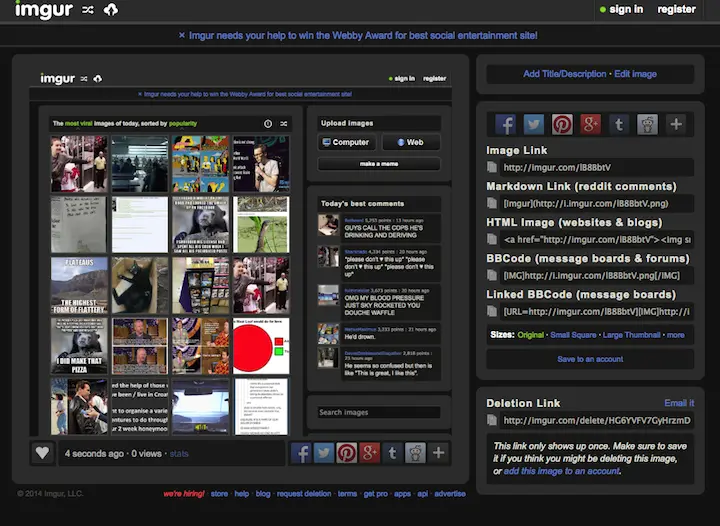Click the uploaded screenshot image preview
Viewport: 720px width, 526px height.
[x=241, y=252]
